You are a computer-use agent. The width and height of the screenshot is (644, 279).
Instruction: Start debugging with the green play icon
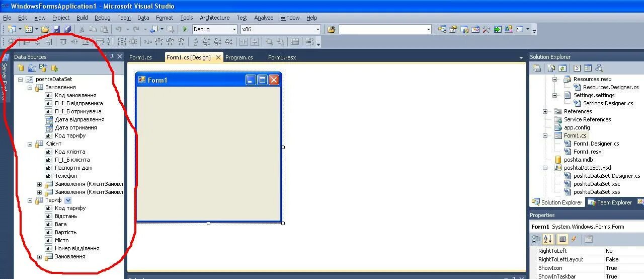[185, 29]
